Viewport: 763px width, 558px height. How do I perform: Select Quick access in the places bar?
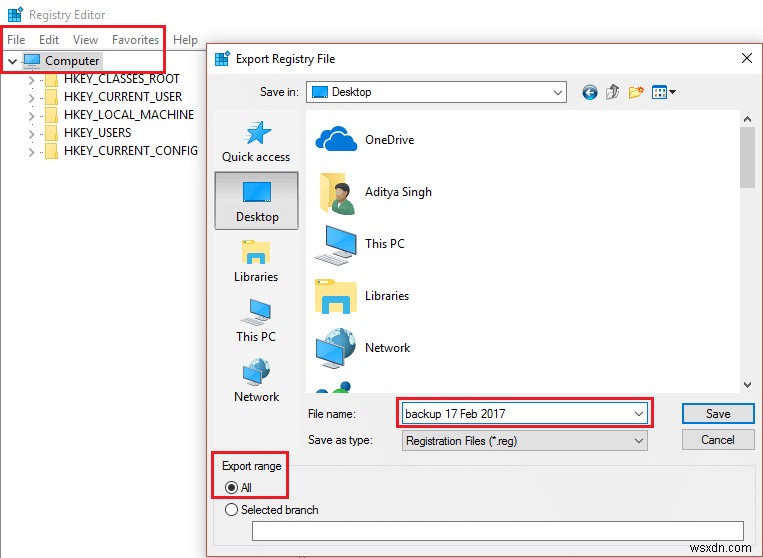(256, 142)
